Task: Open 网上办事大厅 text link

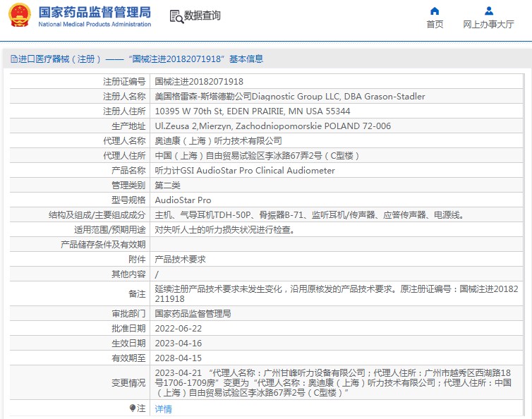Action: pyautogui.click(x=488, y=25)
